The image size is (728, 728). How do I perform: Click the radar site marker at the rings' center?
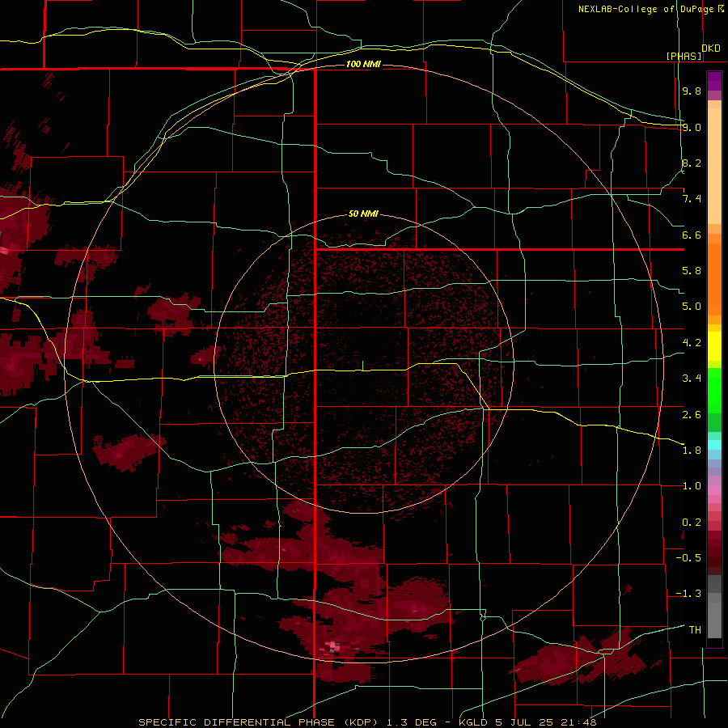pyautogui.click(x=363, y=365)
